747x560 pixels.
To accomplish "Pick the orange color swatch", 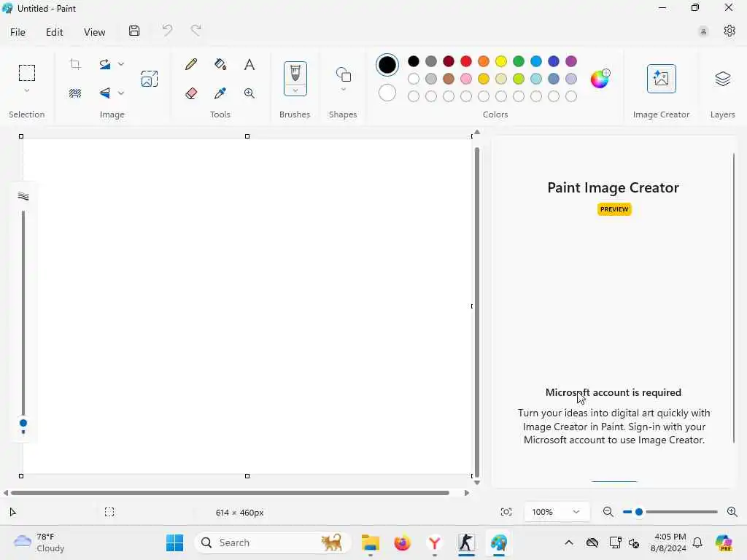I will click(484, 61).
